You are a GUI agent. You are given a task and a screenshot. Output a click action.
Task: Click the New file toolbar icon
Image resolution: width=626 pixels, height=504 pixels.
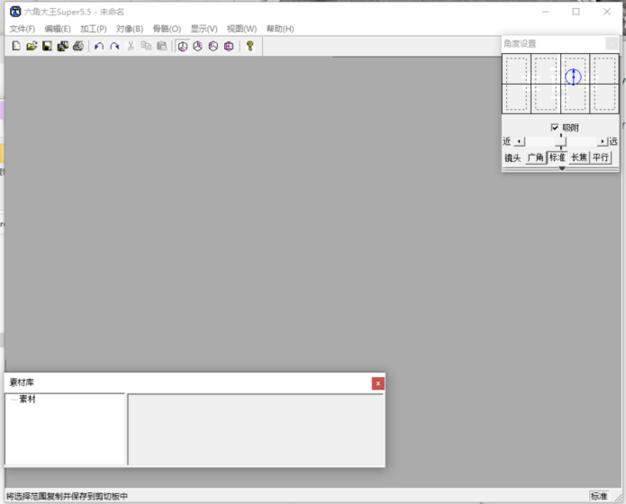click(16, 46)
